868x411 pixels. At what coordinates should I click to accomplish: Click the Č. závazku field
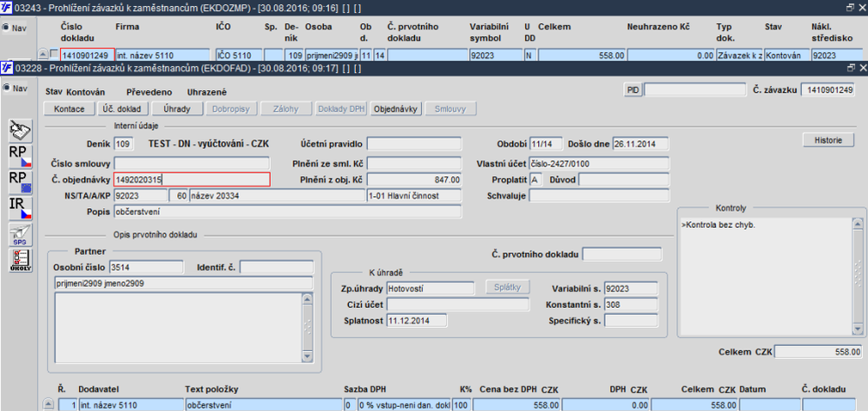(827, 90)
